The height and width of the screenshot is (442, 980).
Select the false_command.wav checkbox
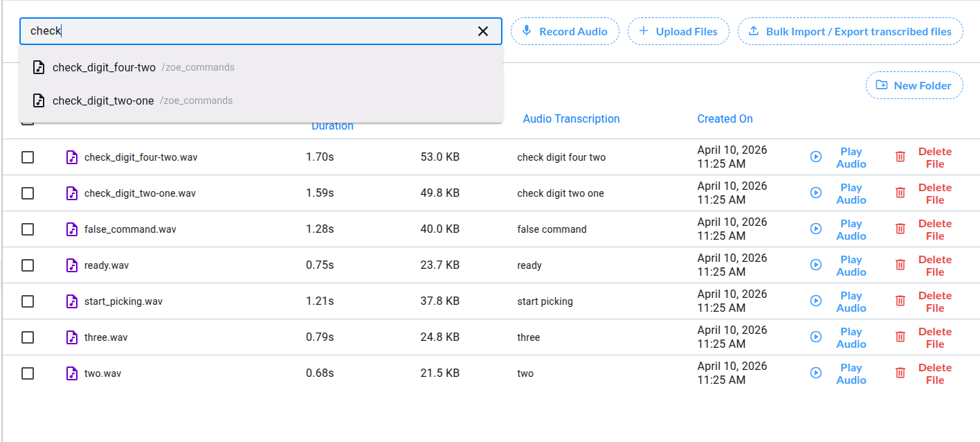[28, 229]
